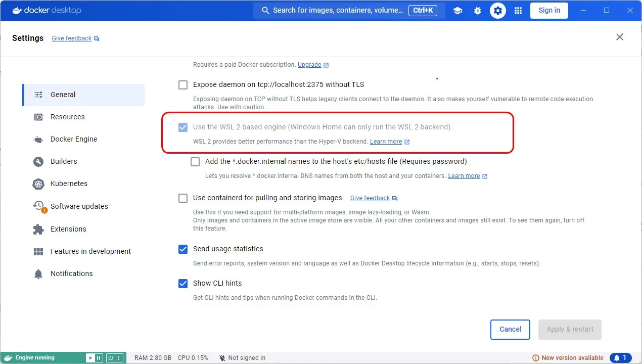The image size is (642, 364).
Task: Click the Engine running status label
Action: pos(35,357)
